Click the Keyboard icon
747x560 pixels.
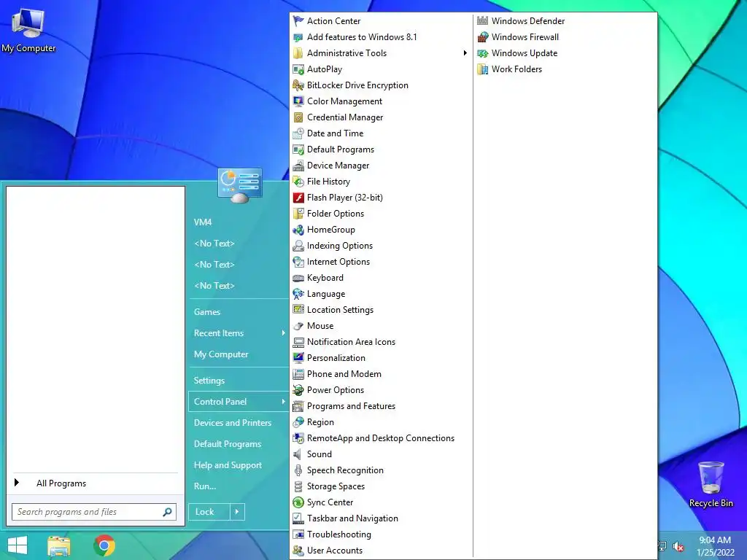[x=298, y=278]
